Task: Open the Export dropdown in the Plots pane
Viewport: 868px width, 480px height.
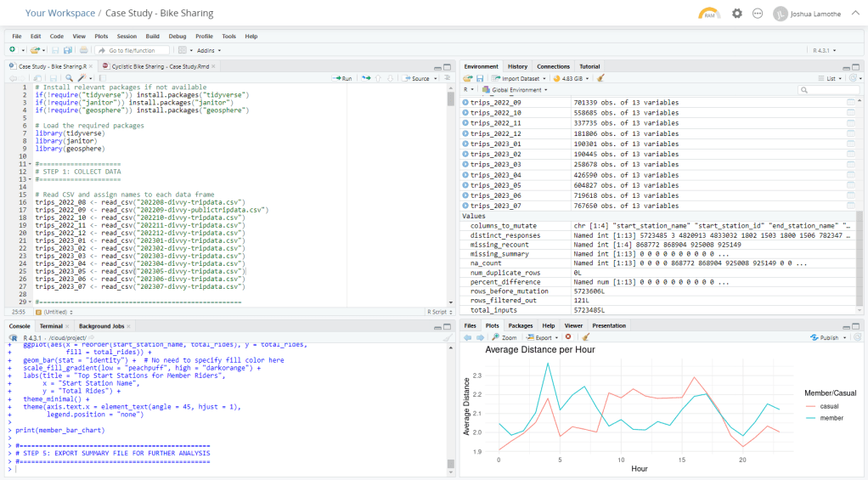Action: click(545, 337)
